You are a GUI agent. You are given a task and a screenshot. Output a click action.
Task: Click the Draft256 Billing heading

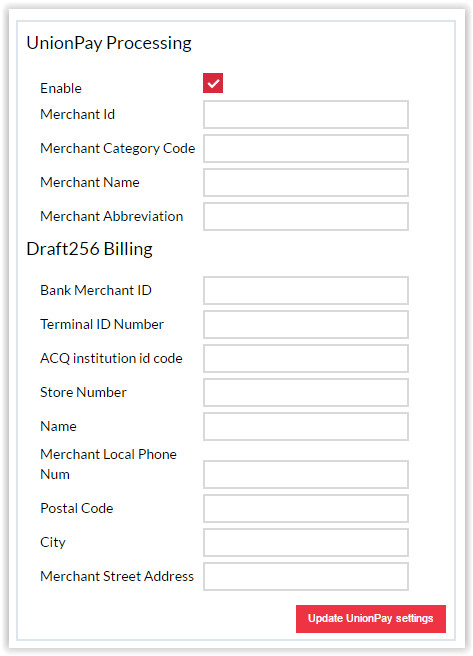89,249
